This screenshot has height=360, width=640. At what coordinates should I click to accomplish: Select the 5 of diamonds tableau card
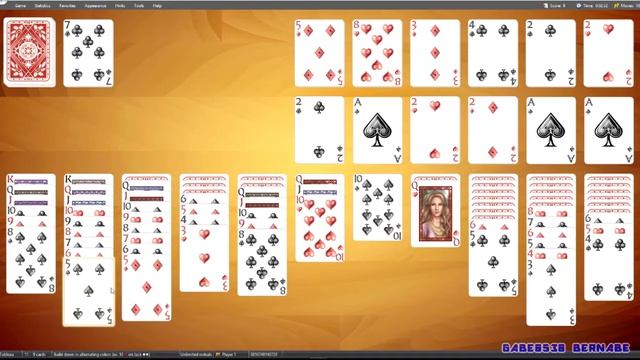(147, 288)
